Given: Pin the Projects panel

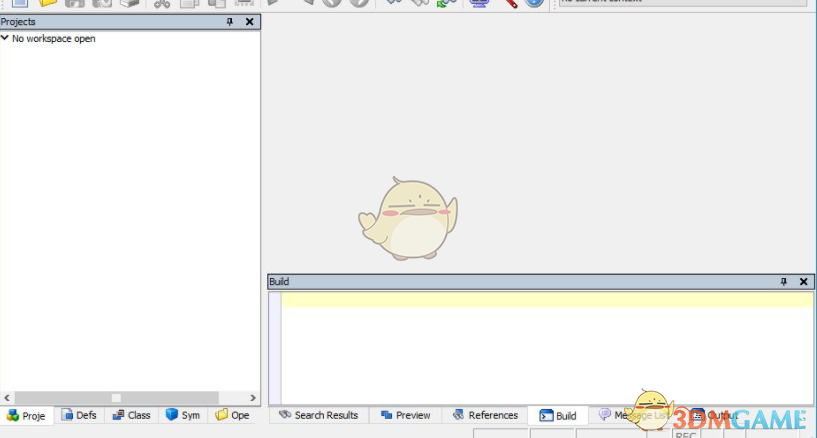Looking at the screenshot, I should pos(230,21).
